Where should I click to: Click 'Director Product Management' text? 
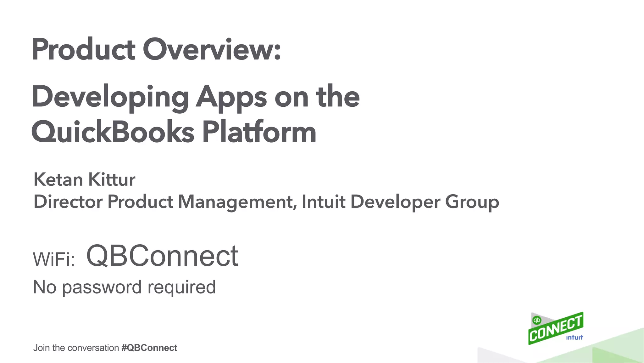[165, 202]
